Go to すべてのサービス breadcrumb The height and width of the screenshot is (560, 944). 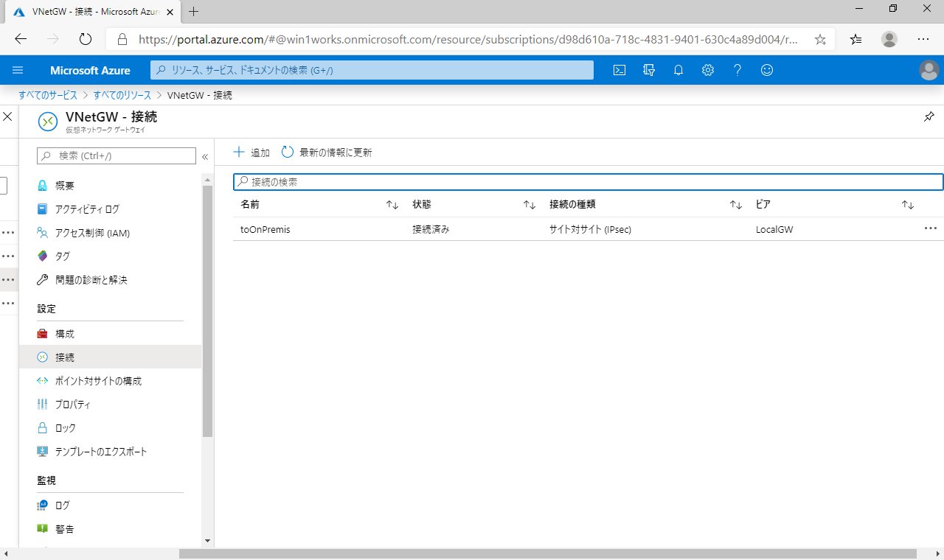click(x=48, y=95)
